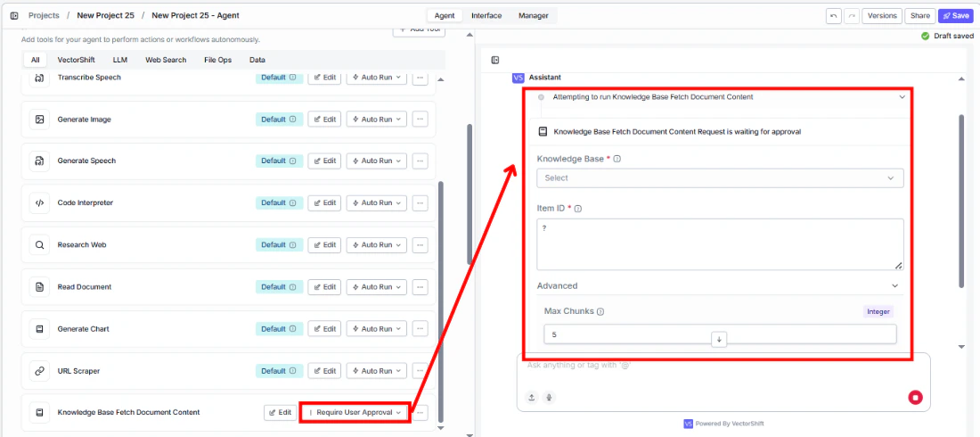Click the Share button
This screenshot has width=980, height=437.
pos(920,16)
